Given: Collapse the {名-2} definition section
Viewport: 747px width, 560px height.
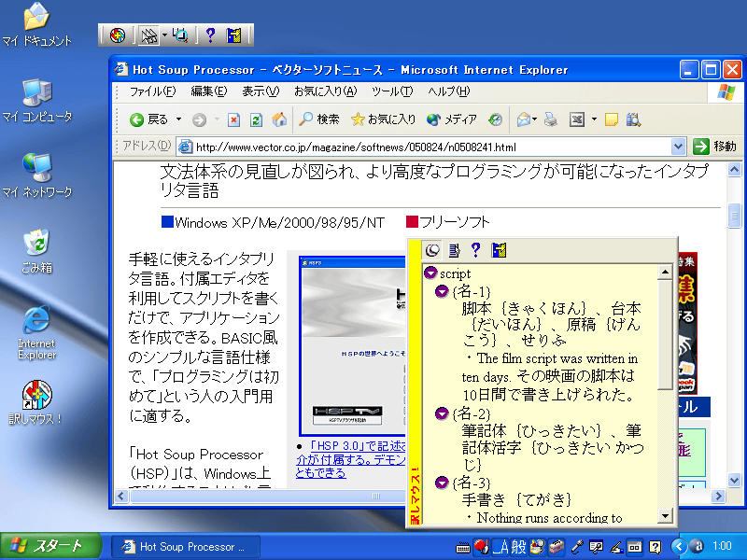Looking at the screenshot, I should point(442,413).
